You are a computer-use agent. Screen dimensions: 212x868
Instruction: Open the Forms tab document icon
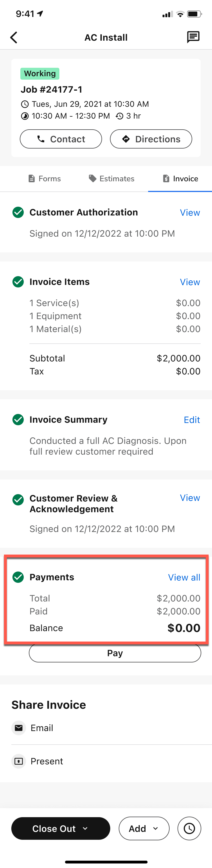click(x=31, y=178)
